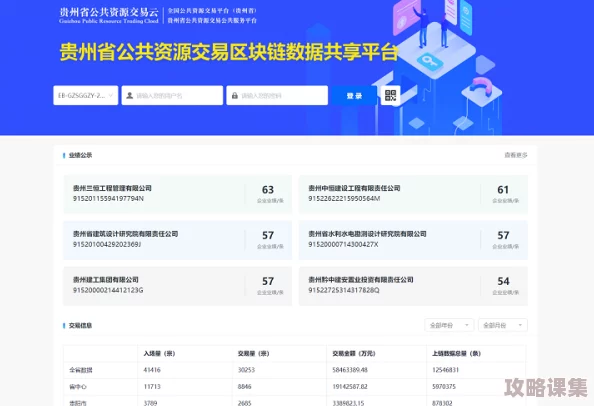Click the 贵州省公共资源交易区块链数据共享平台 title

coord(229,52)
